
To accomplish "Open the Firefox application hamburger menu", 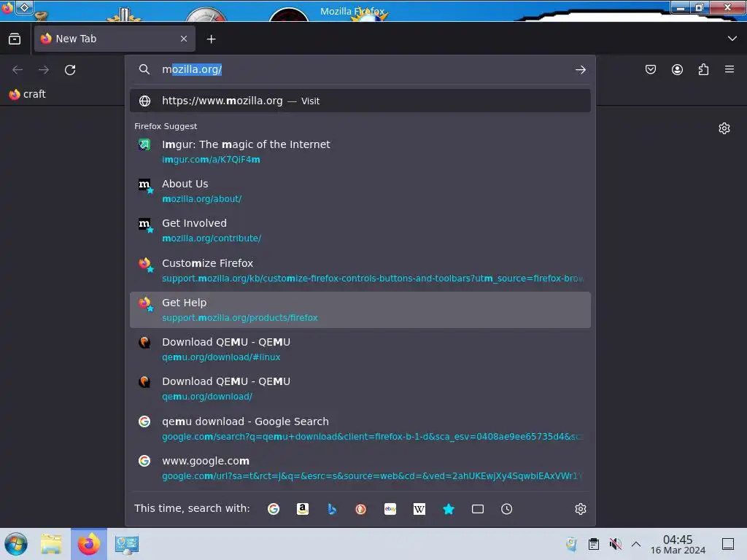I will (x=729, y=69).
